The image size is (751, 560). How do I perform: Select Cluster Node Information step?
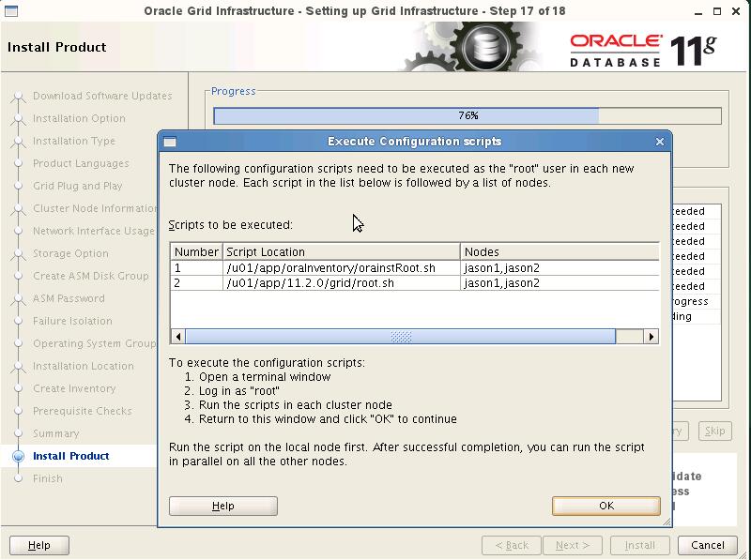(x=95, y=208)
